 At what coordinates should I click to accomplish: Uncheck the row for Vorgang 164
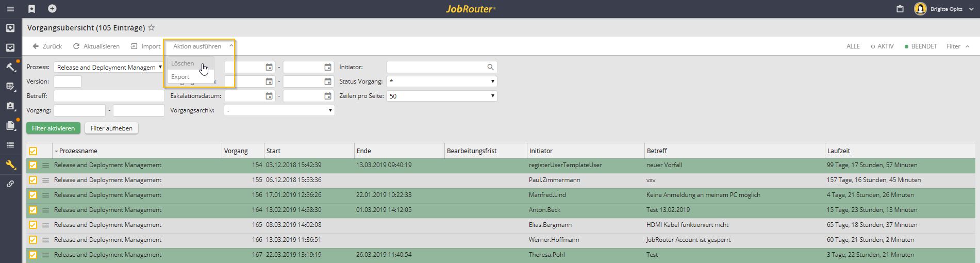[x=33, y=210]
